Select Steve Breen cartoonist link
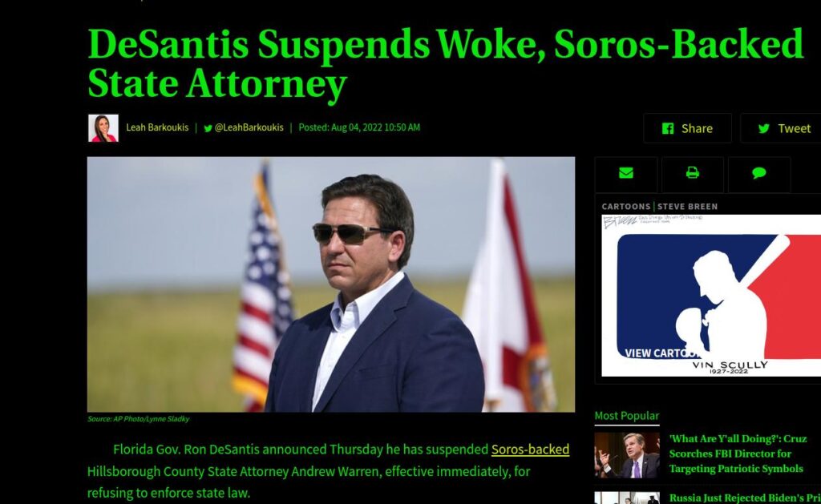The width and height of the screenshot is (821, 504). point(687,206)
